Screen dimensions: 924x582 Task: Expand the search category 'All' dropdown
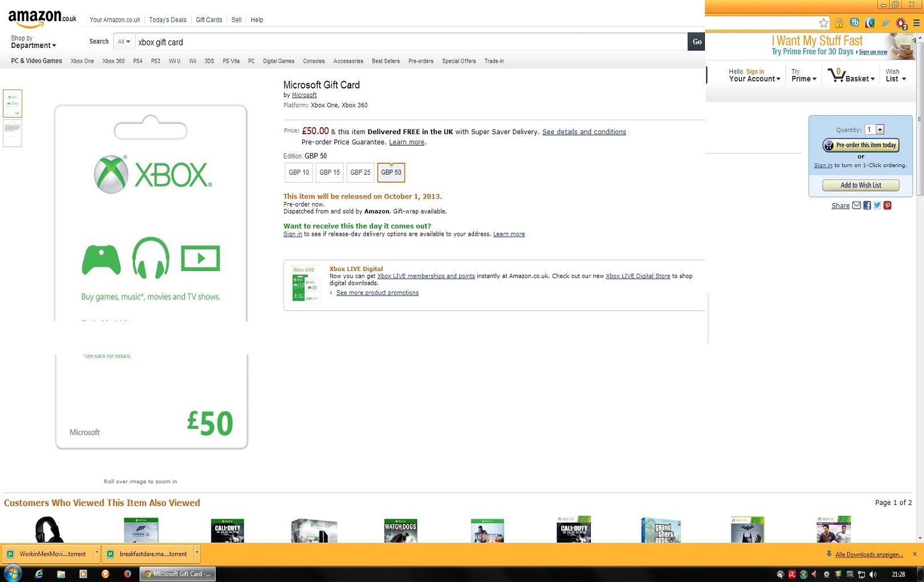tap(124, 42)
